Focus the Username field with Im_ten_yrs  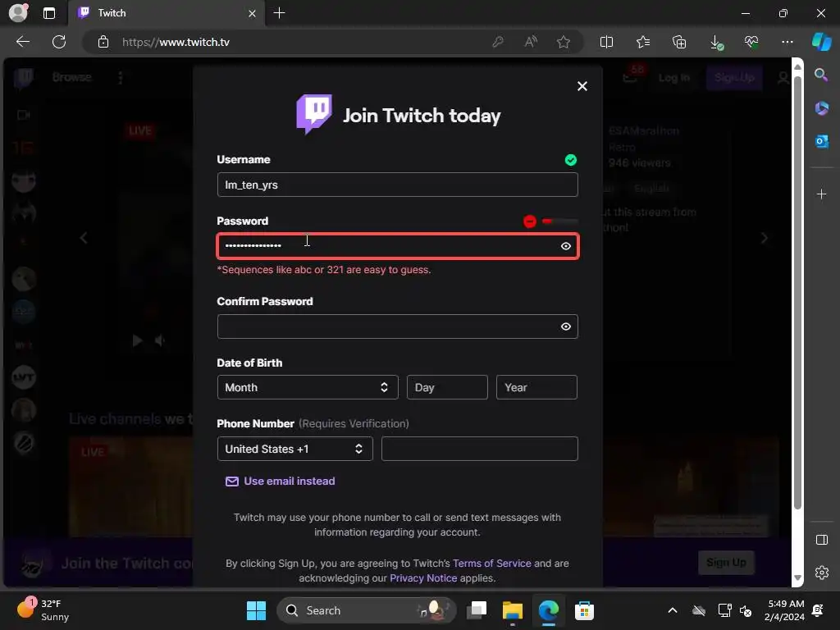[398, 185]
